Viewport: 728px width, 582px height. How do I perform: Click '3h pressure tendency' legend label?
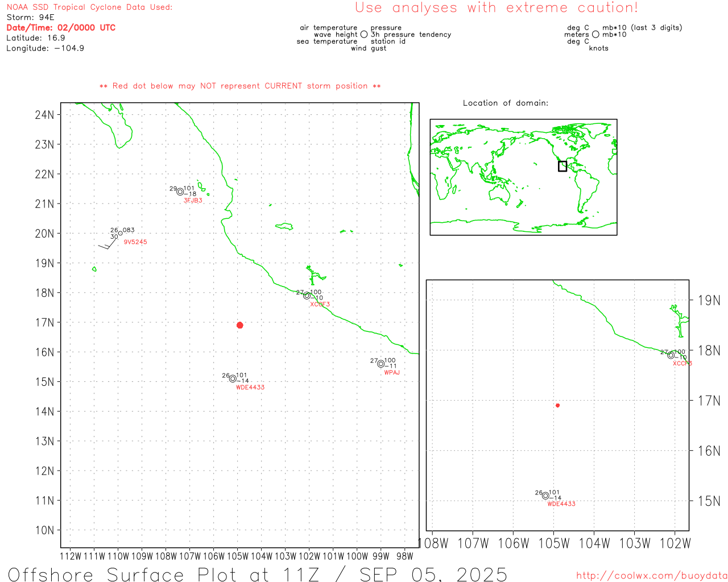(x=411, y=35)
